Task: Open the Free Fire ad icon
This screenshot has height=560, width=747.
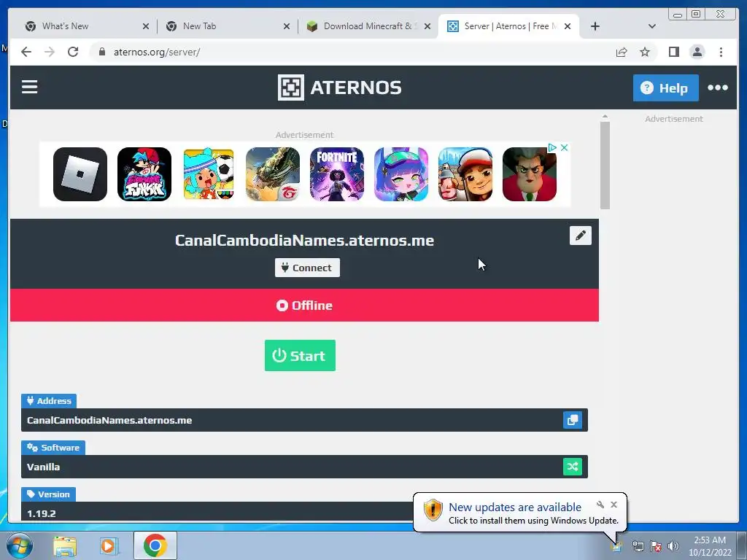Action: 273,174
